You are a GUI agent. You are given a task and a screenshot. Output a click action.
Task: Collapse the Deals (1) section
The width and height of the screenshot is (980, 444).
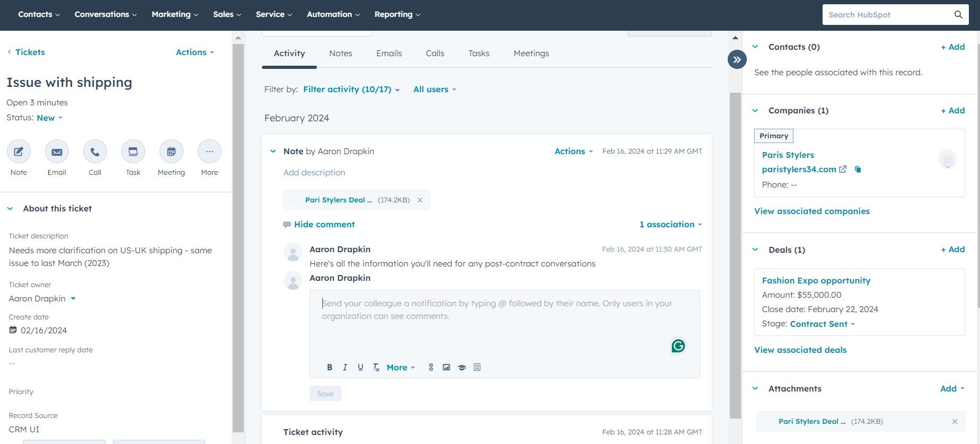point(755,250)
